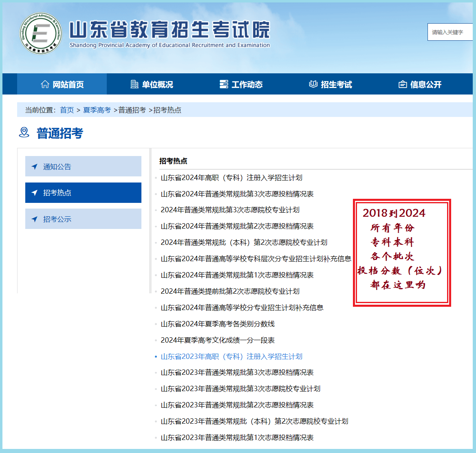Click the list icon beside 工作动态
Image resolution: width=476 pixels, height=453 pixels.
pyautogui.click(x=224, y=84)
